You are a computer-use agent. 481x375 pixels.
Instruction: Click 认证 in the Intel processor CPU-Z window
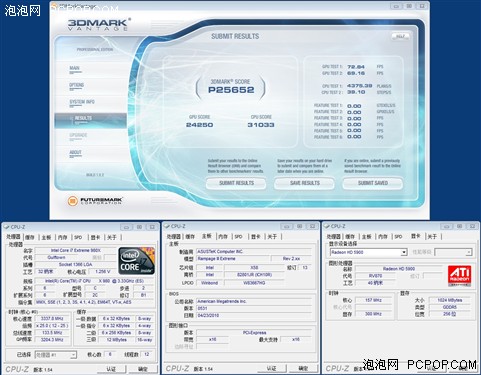[111, 369]
